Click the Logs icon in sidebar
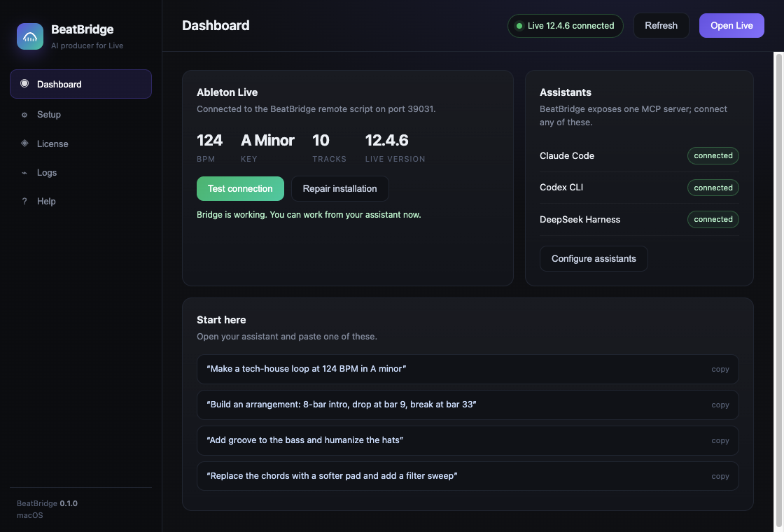This screenshot has height=532, width=784. (x=24, y=172)
